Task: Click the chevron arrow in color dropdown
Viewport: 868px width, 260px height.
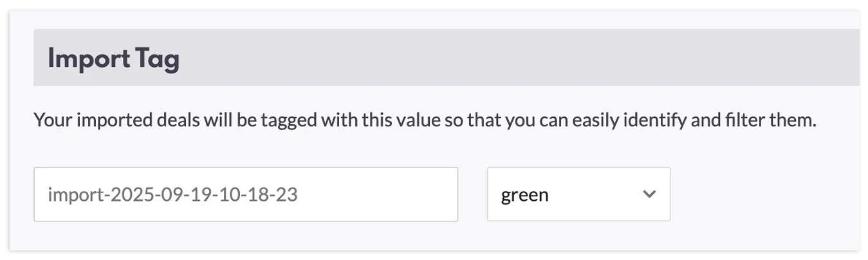Action: [x=649, y=194]
